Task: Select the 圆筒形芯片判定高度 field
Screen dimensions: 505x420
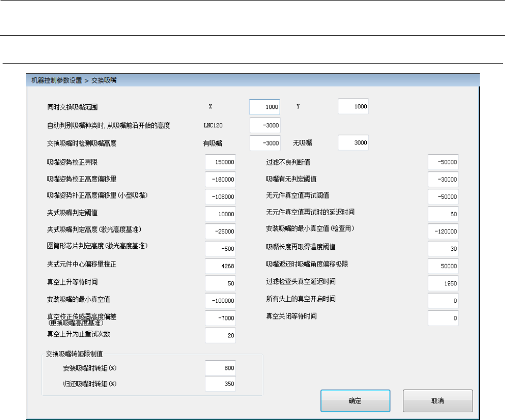Action: click(x=220, y=249)
